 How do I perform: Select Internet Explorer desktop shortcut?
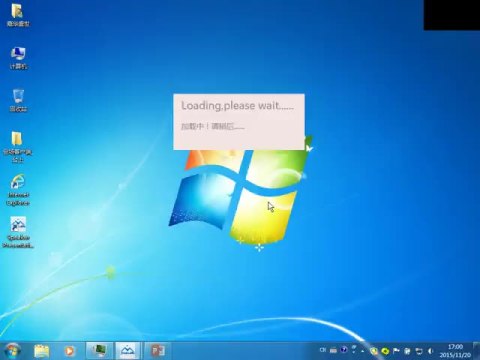coord(18,189)
